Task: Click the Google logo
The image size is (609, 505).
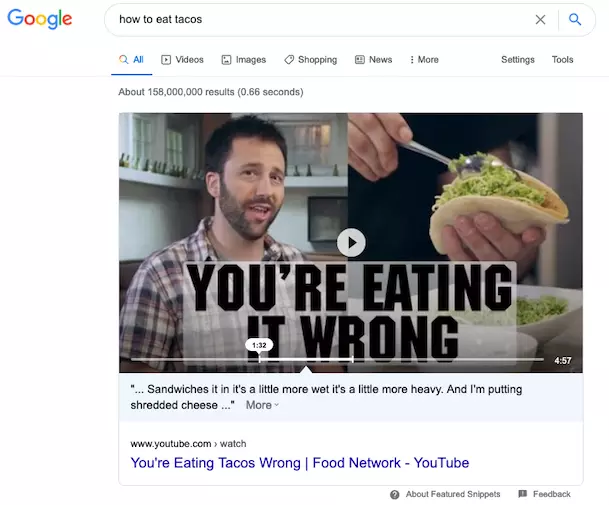Action: [40, 19]
